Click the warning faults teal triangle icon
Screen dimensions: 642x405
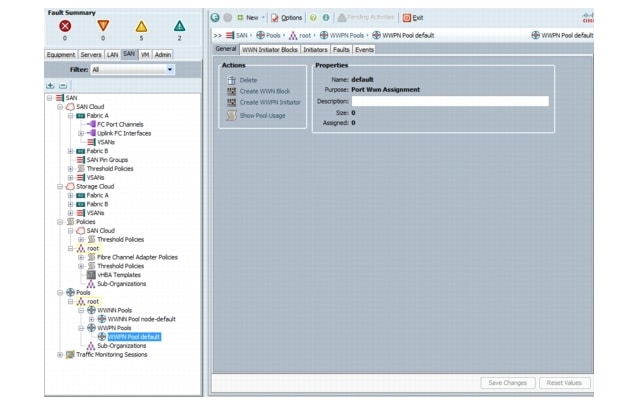click(179, 26)
